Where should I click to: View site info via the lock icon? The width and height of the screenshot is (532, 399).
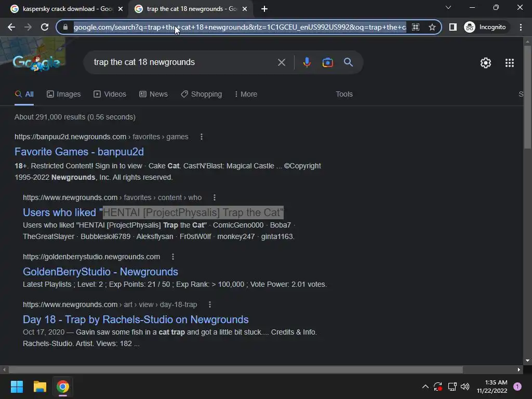pos(65,27)
